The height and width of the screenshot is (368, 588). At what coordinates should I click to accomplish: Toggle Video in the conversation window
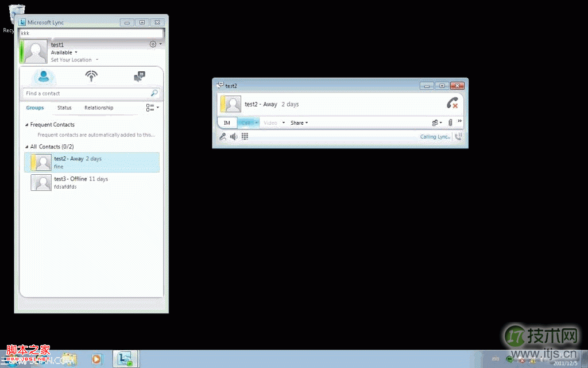coord(270,122)
